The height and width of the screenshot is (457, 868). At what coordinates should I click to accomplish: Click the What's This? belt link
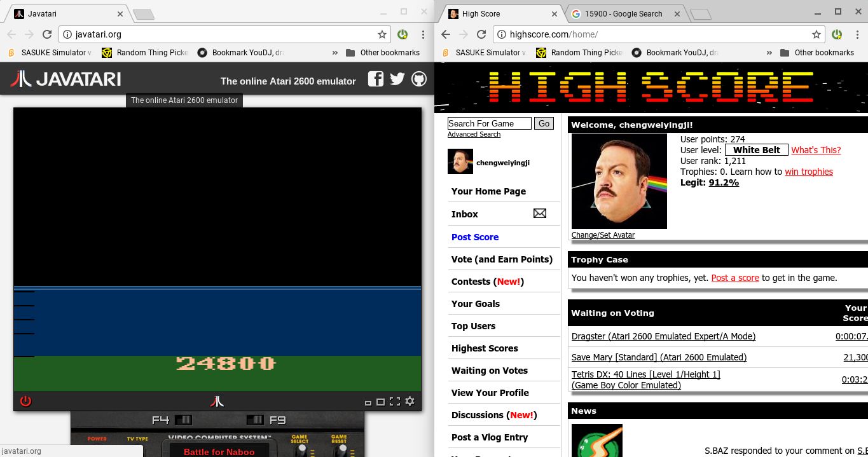(x=816, y=150)
